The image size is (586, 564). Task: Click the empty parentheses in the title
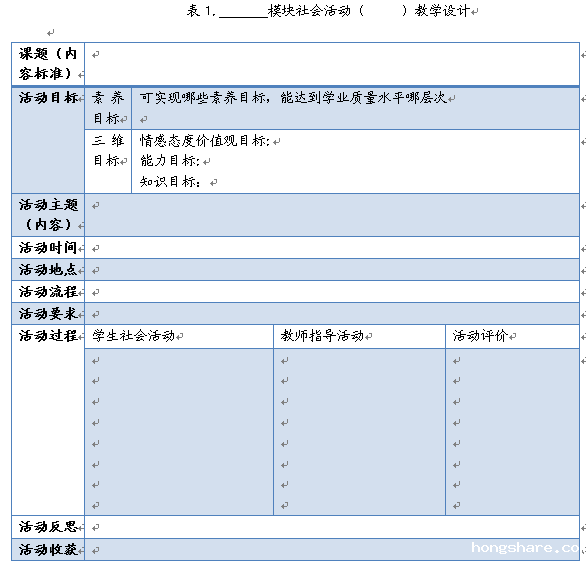[383, 11]
